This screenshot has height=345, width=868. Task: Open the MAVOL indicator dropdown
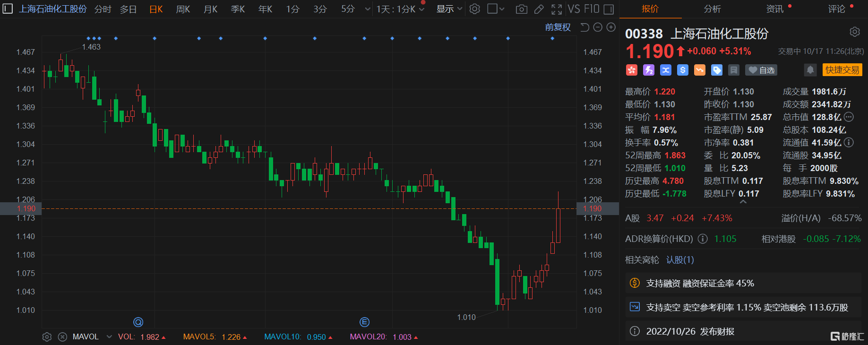109,337
